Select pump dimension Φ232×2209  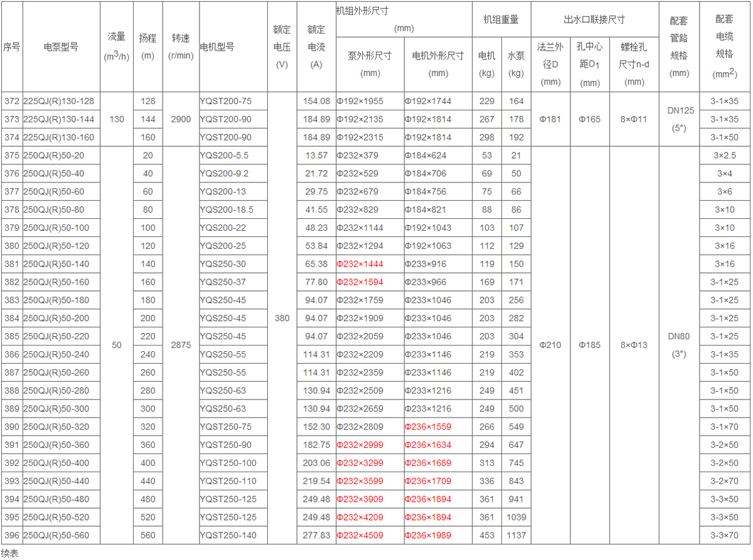click(x=360, y=354)
